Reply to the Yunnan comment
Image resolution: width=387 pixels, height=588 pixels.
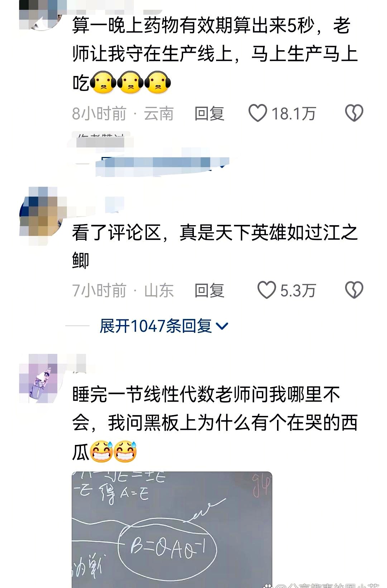click(209, 113)
